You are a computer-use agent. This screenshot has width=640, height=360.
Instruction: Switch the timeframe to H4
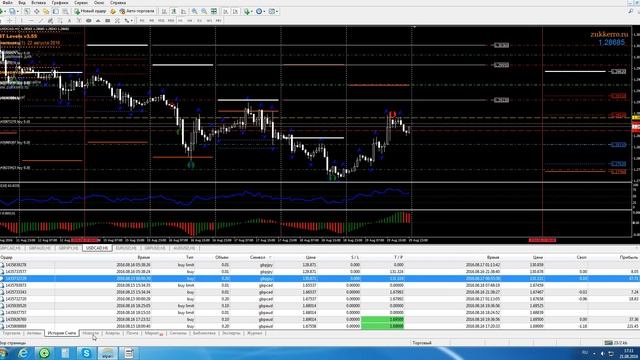(x=190, y=20)
